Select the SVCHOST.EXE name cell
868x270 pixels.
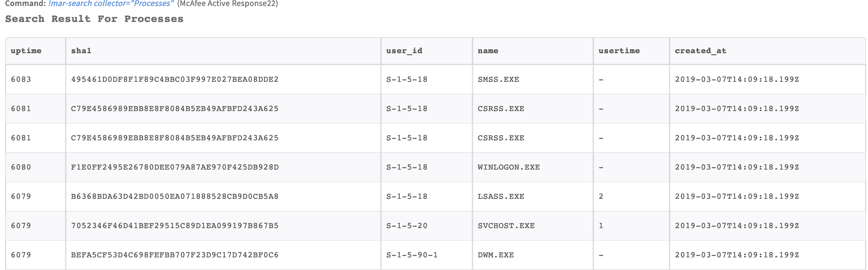[x=506, y=226]
